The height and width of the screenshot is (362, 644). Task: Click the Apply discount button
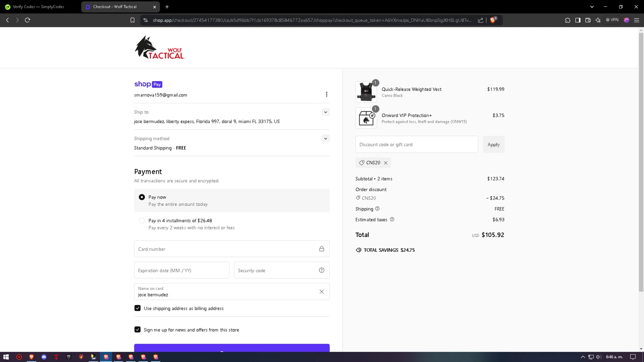click(x=493, y=145)
